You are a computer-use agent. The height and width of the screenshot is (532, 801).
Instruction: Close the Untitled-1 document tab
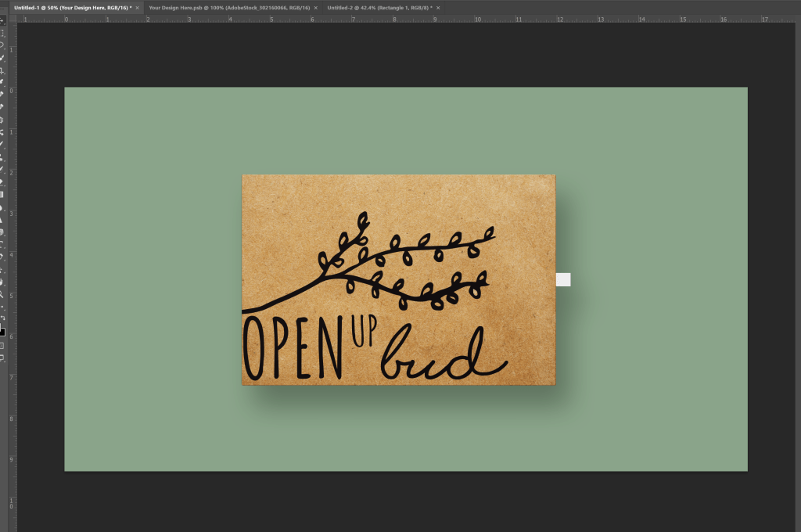(138, 7)
